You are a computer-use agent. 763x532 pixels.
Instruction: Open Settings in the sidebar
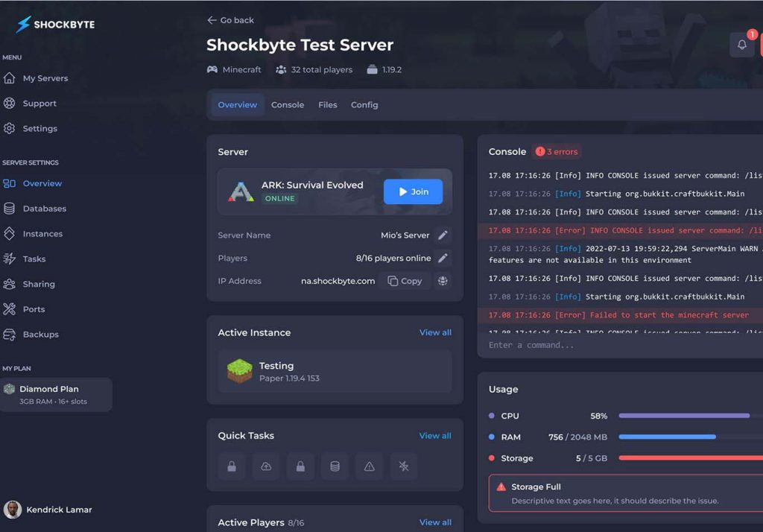tap(40, 128)
